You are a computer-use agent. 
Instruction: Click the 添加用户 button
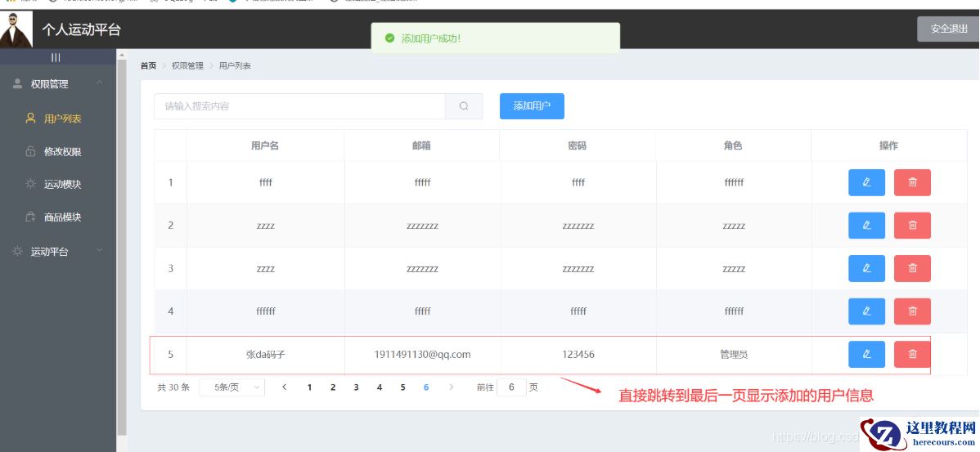point(532,106)
